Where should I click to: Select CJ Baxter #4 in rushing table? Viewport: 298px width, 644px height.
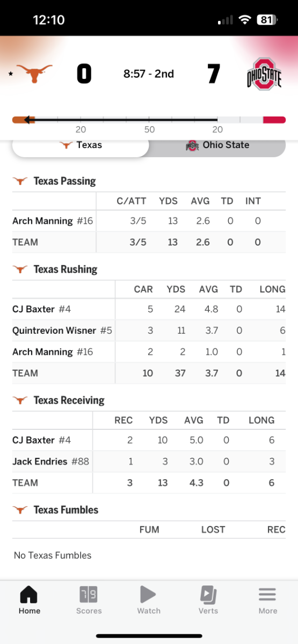(x=41, y=309)
